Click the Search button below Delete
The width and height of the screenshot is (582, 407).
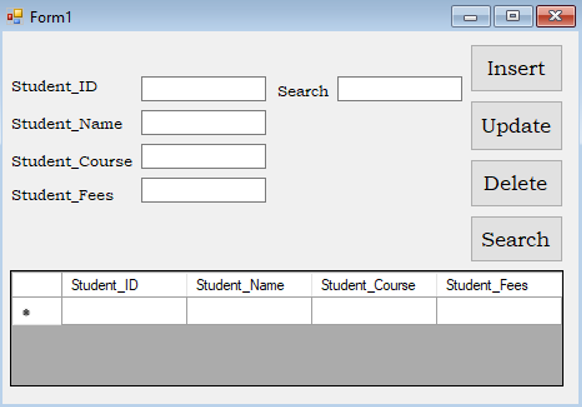click(516, 239)
